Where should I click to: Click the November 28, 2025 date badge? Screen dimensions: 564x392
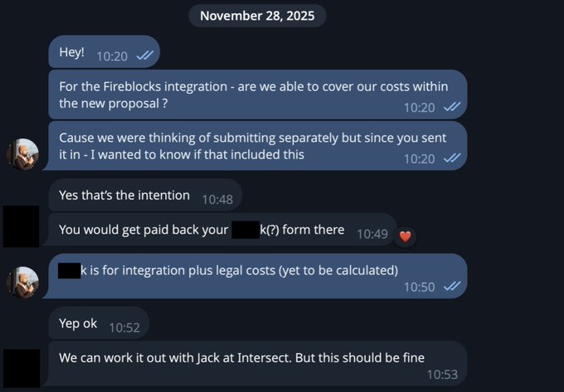(x=257, y=15)
